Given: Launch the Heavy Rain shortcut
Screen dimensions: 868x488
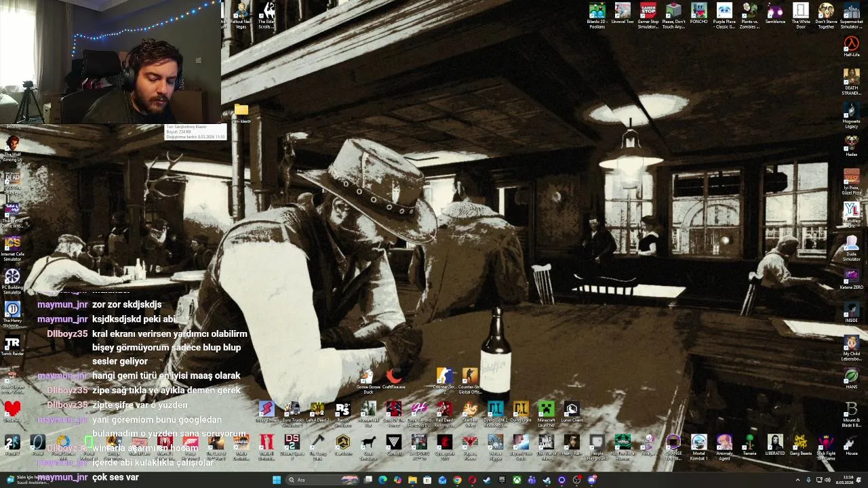Looking at the screenshot, I should click(x=572, y=445).
